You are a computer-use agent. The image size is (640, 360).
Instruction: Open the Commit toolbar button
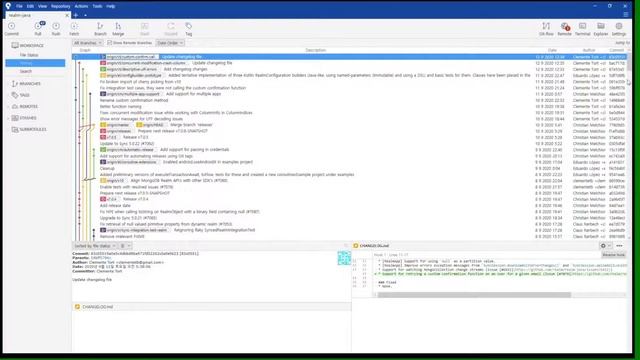12,29
